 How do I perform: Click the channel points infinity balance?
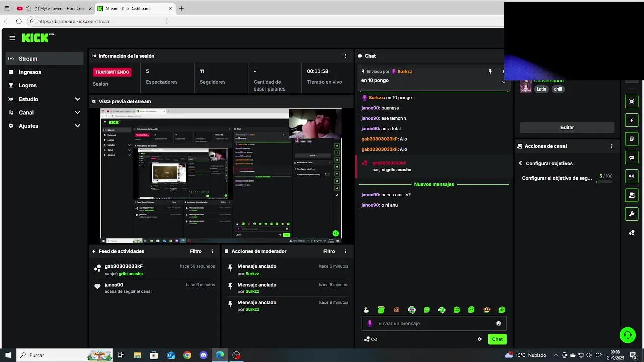coord(371,339)
